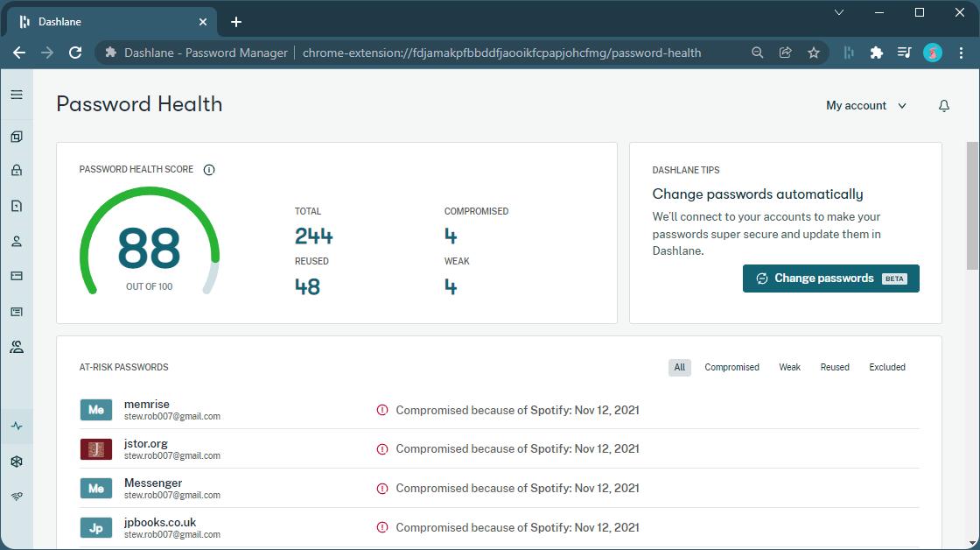Click the vertical page scrollbar thumb
Image resolution: width=980 pixels, height=550 pixels.
972,205
